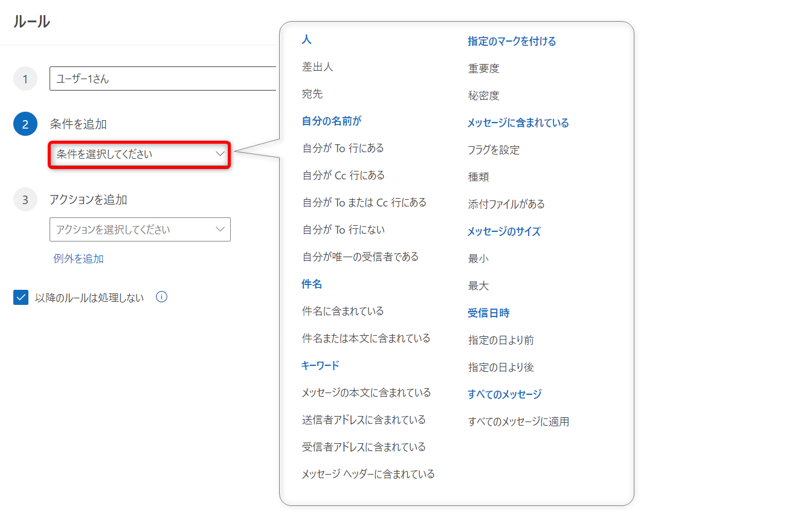Select 指定の日より前 condition
The image size is (812, 512).
tap(501, 341)
